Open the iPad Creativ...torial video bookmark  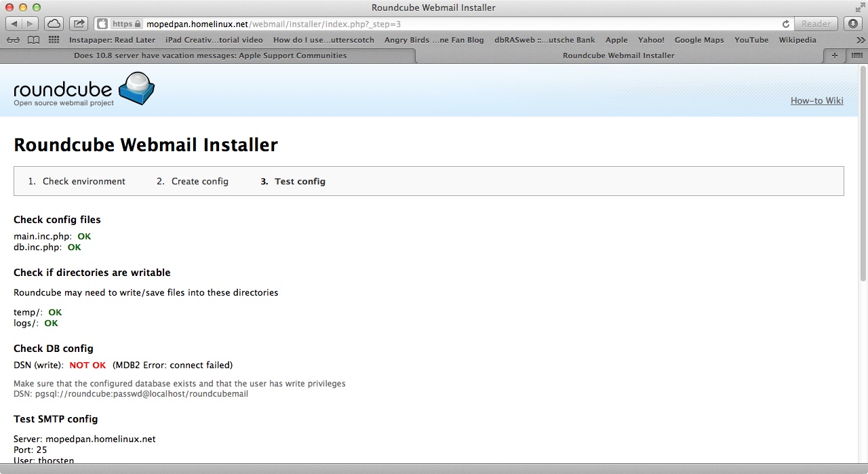coord(214,40)
